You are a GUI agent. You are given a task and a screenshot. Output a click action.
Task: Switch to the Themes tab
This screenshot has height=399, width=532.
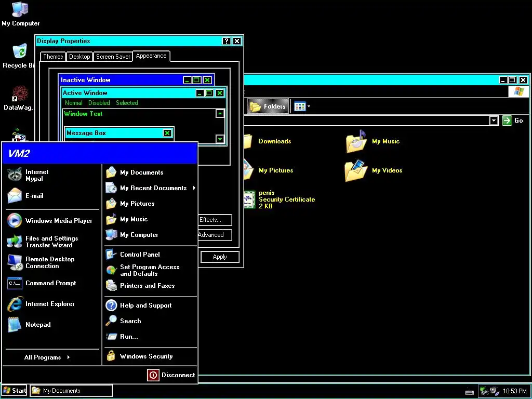coord(53,57)
